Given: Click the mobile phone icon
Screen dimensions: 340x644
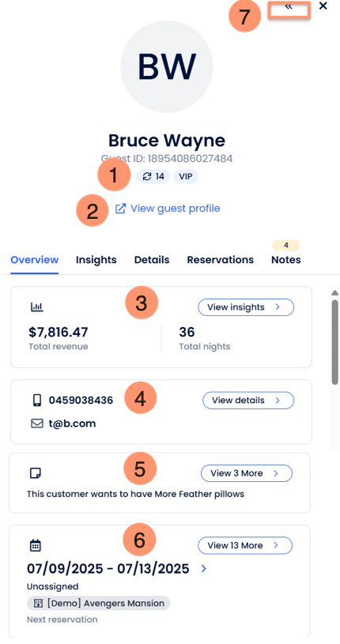Looking at the screenshot, I should pyautogui.click(x=37, y=401).
